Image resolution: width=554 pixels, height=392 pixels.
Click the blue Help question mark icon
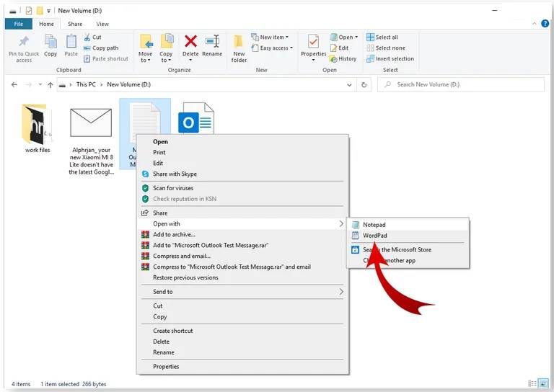pos(545,24)
